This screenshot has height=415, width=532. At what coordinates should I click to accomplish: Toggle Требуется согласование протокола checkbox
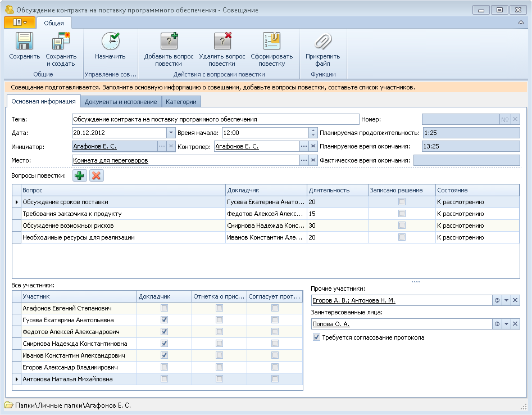click(316, 337)
